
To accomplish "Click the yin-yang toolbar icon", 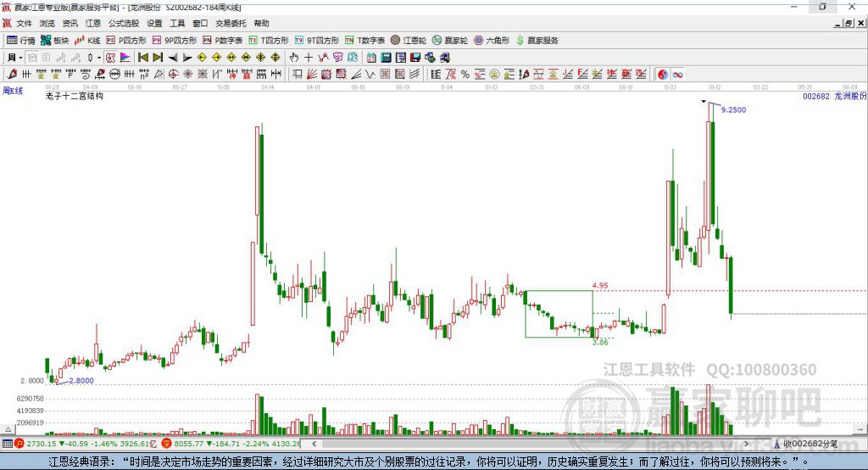I will (663, 75).
